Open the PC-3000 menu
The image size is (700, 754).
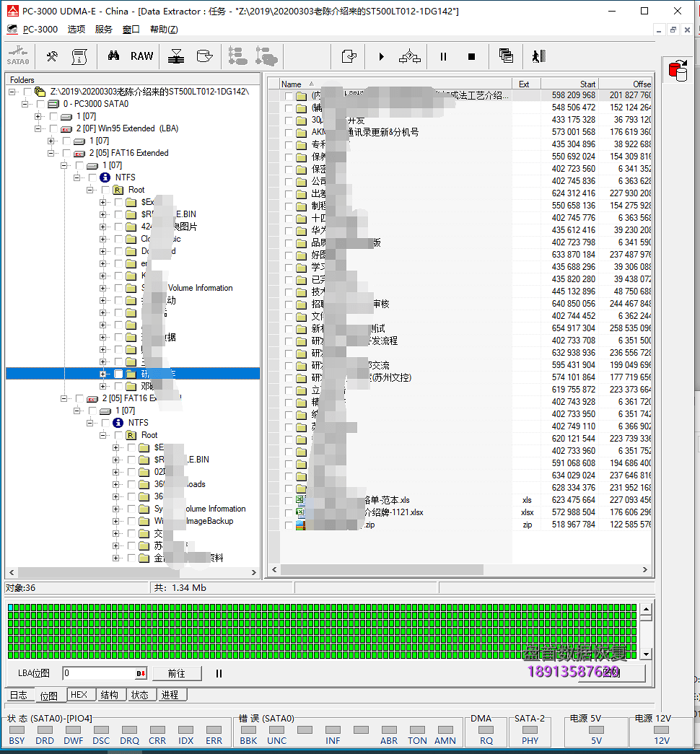coord(40,30)
